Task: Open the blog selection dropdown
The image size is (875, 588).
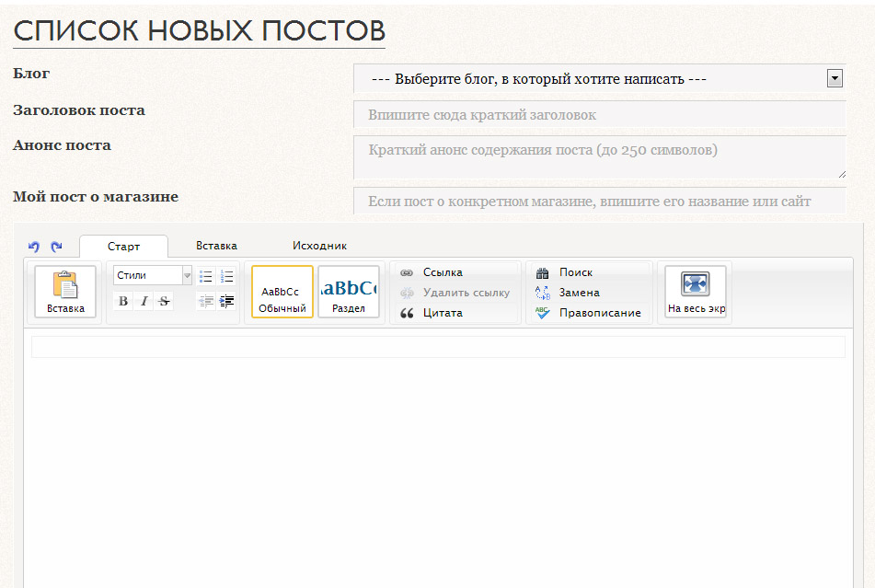Action: click(834, 78)
